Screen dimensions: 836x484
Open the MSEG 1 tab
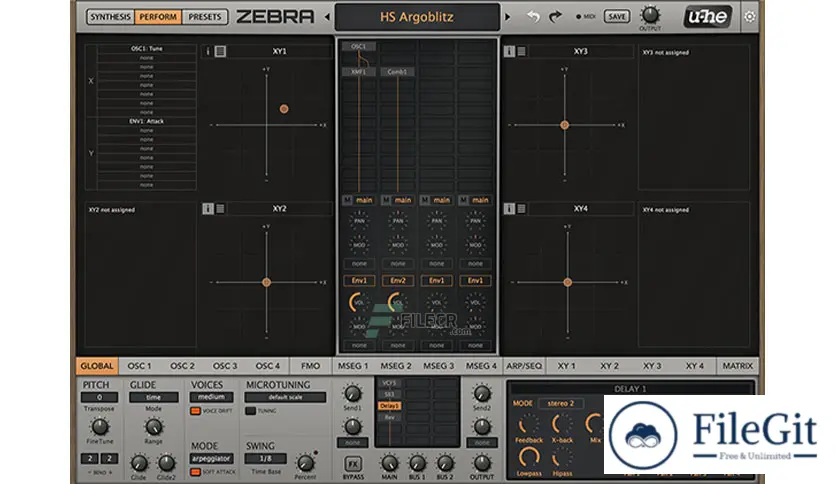[353, 366]
